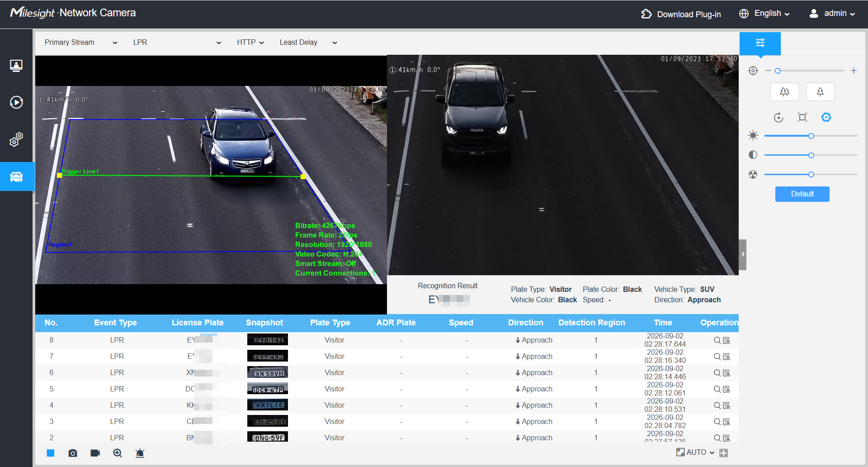This screenshot has width=868, height=467.
Task: Collapse the right side panel arrow
Action: [x=743, y=254]
